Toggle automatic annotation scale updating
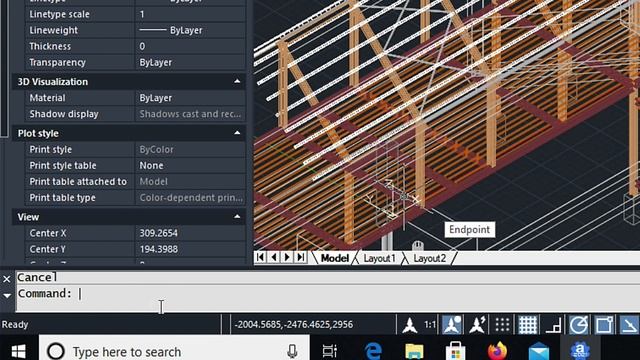The height and width of the screenshot is (360, 640). pyautogui.click(x=477, y=325)
